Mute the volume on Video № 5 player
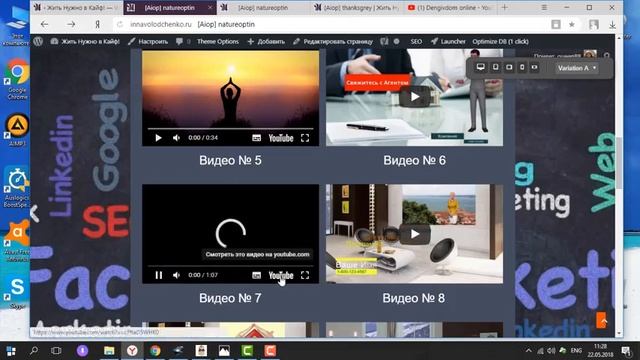640x360 pixels. 176,138
